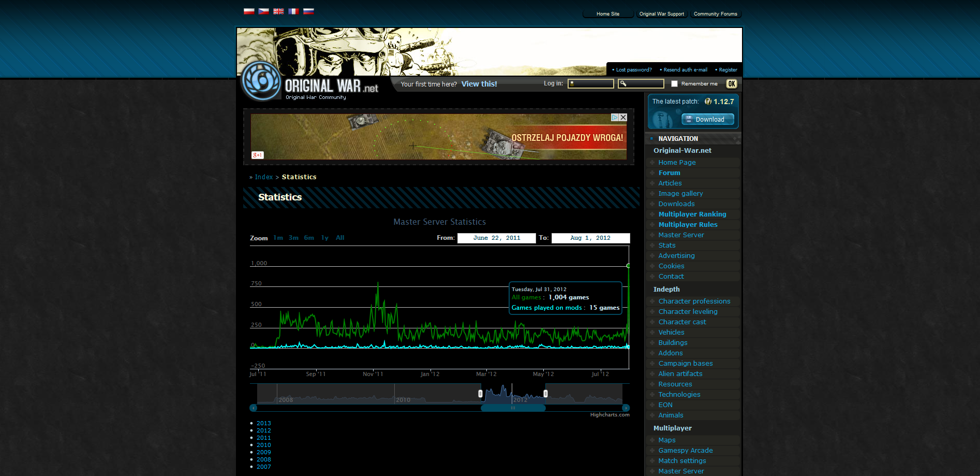
Task: Set chart zoom to All
Action: click(x=340, y=238)
